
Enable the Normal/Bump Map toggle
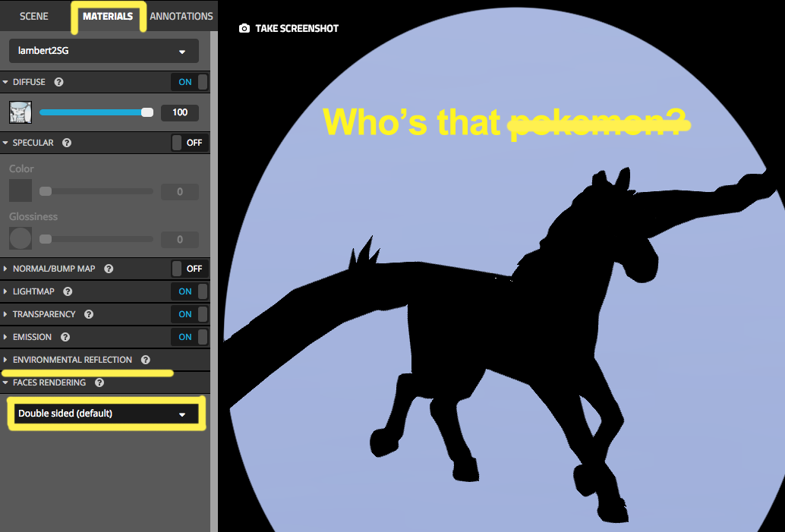tap(189, 269)
